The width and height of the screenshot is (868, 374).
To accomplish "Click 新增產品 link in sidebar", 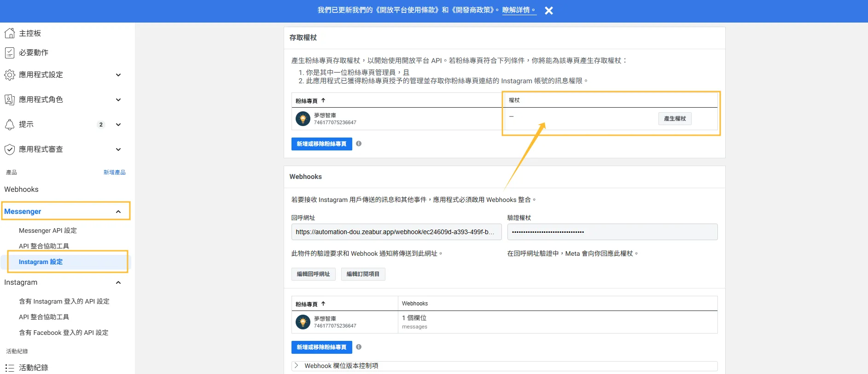I will pyautogui.click(x=114, y=173).
